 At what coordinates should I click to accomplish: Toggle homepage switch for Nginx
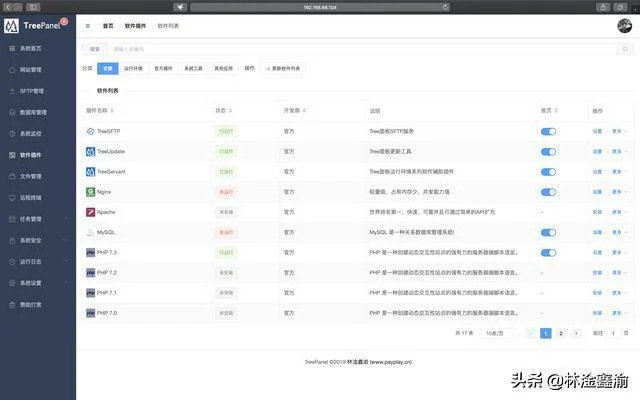[548, 192]
